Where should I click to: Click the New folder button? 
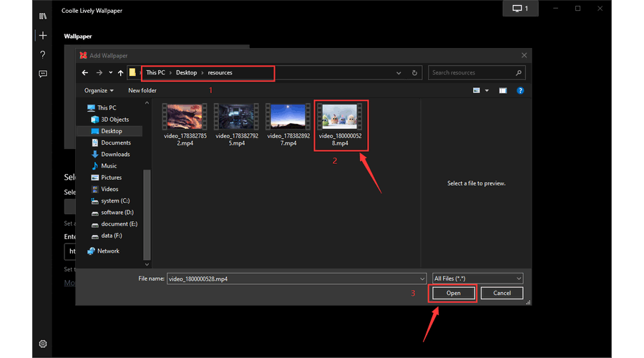[x=142, y=91]
